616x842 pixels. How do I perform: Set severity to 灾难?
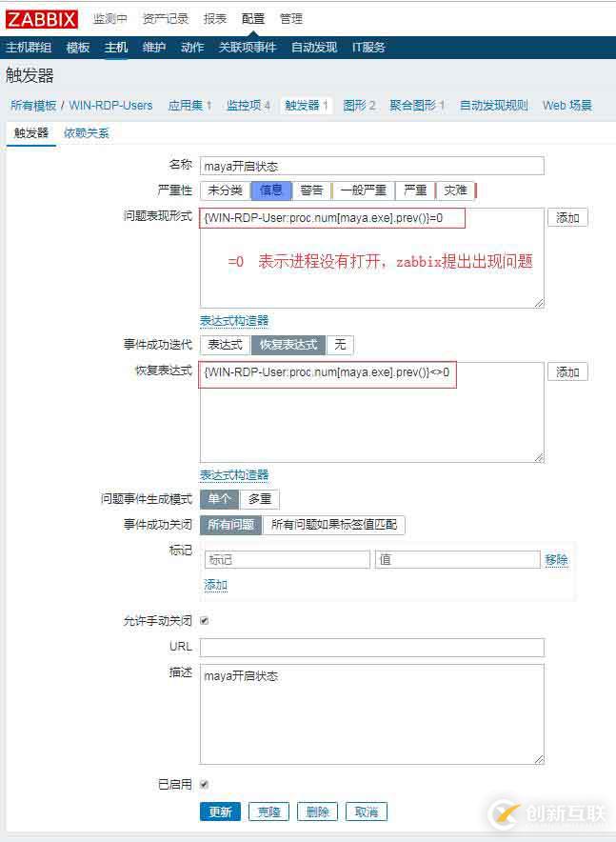click(455, 190)
